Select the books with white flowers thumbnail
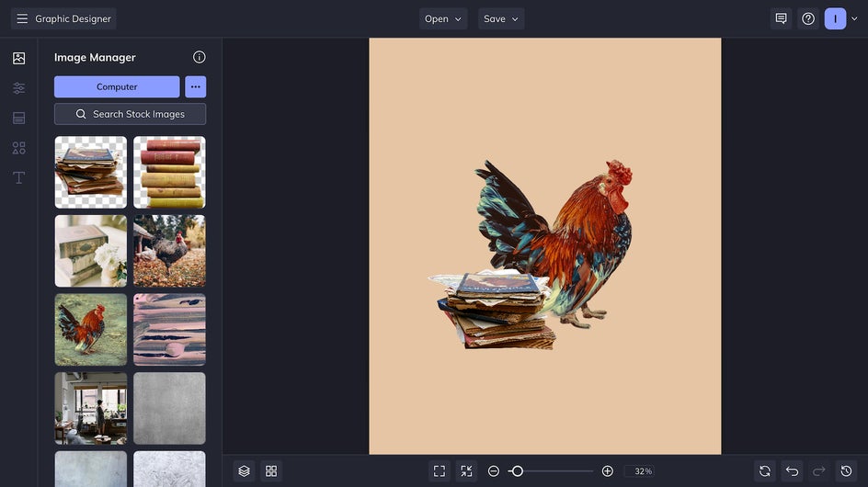Screen dimensions: 868x487 [91, 251]
